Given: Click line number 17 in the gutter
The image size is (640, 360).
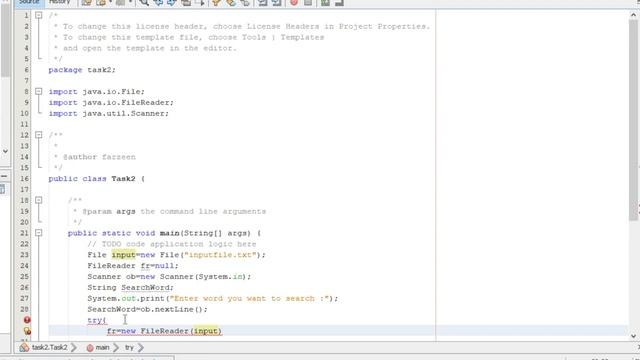Looking at the screenshot, I should click(x=24, y=189).
